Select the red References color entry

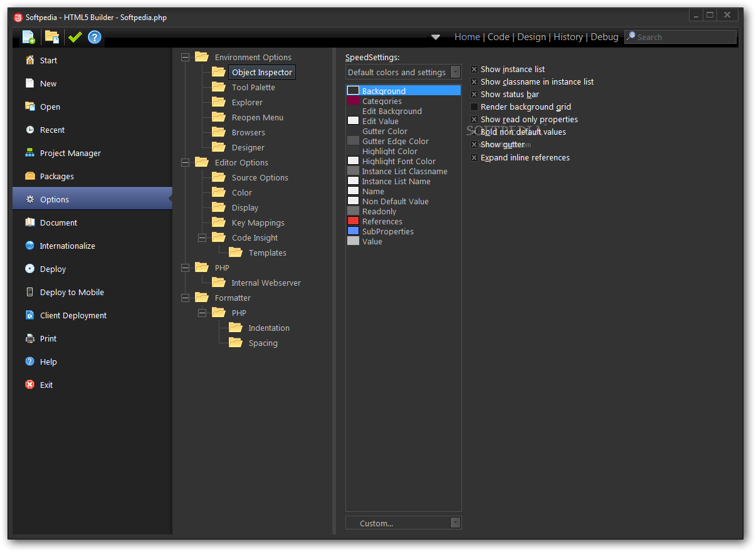[403, 221]
